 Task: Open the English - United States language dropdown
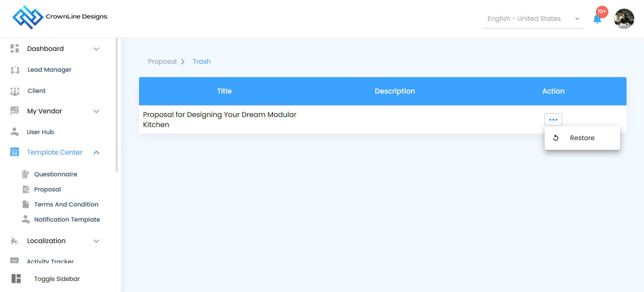[x=533, y=19]
